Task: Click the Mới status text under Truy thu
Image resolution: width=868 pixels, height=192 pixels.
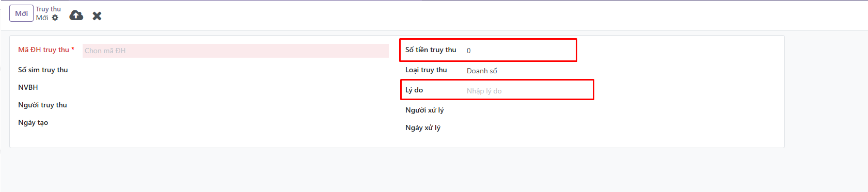Action: (x=42, y=18)
